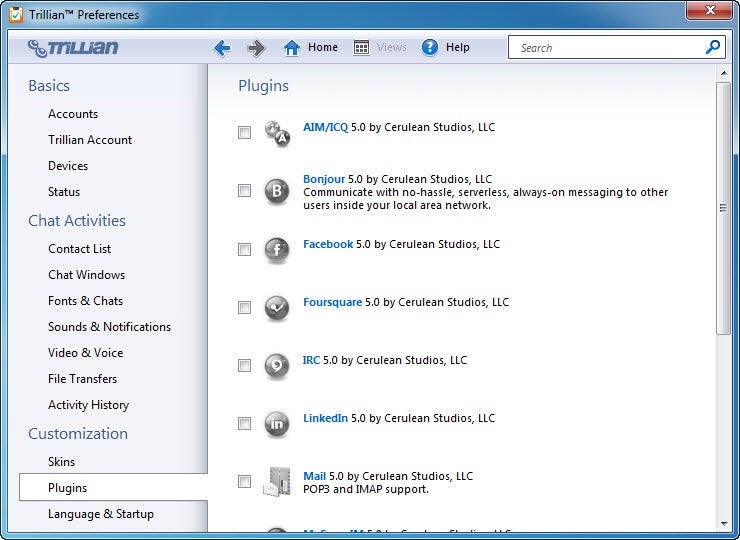Viewport: 740px width, 540px height.
Task: Toggle the IRC plugin checkbox
Action: coord(244,365)
